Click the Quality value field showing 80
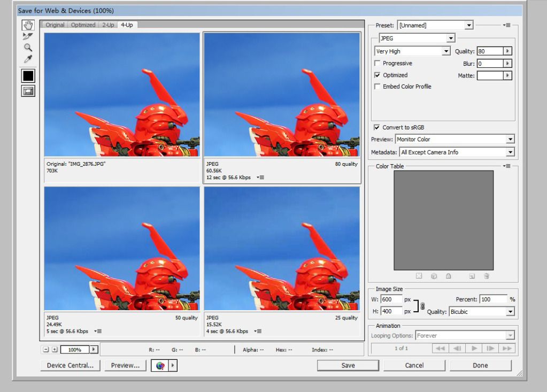The width and height of the screenshot is (547, 392). tap(490, 51)
